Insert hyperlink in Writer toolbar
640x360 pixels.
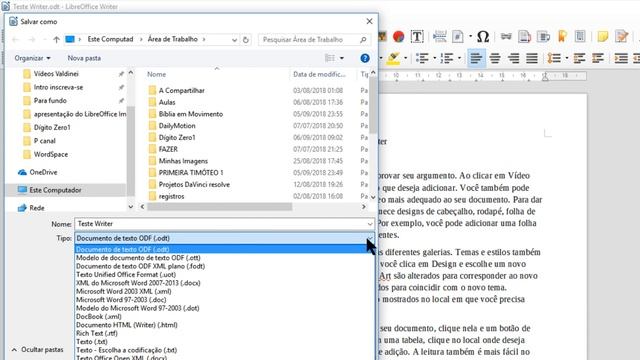click(506, 37)
